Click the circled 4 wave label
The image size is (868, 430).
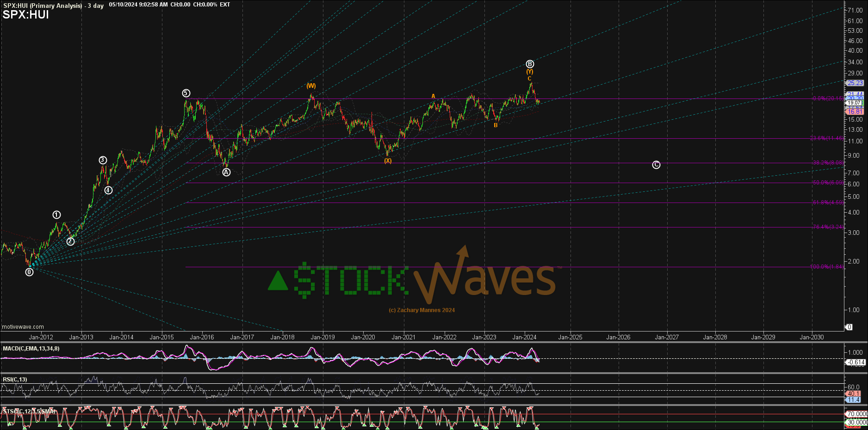(x=108, y=190)
